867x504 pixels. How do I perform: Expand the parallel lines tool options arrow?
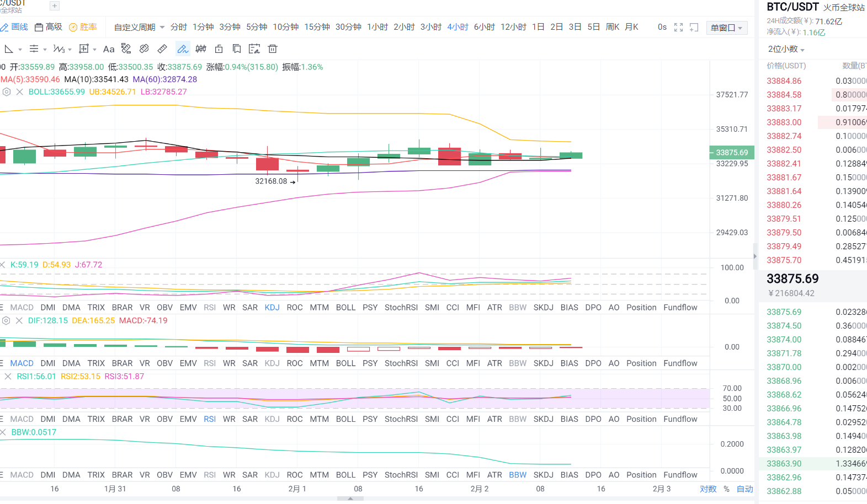point(45,50)
